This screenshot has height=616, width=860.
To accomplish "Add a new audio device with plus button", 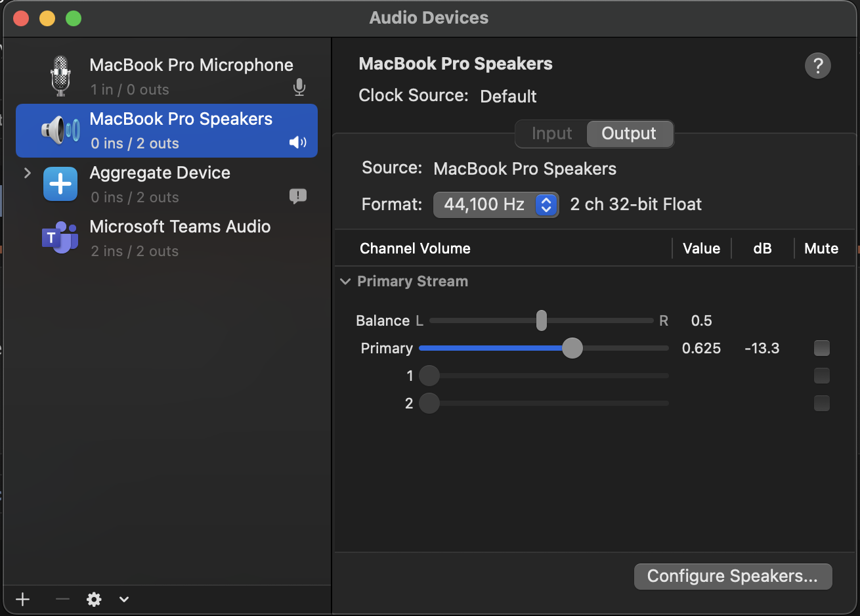I will [23, 599].
